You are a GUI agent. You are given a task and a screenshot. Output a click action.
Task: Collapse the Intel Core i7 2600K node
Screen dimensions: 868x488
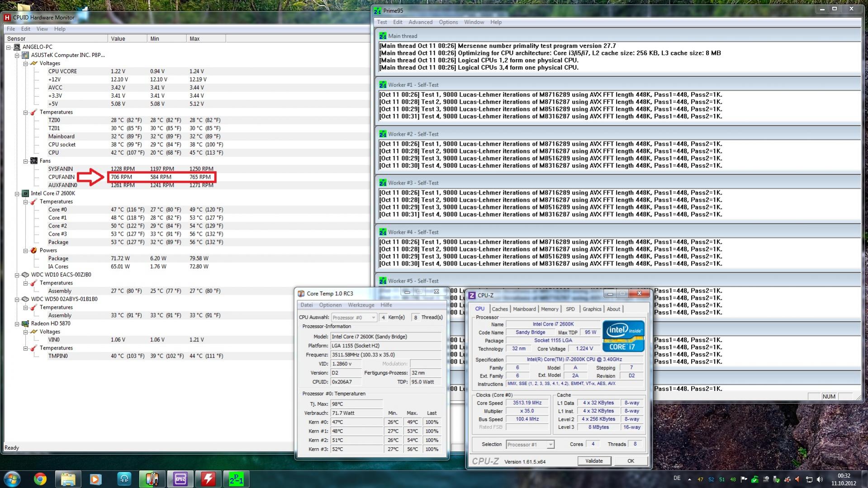pyautogui.click(x=17, y=194)
